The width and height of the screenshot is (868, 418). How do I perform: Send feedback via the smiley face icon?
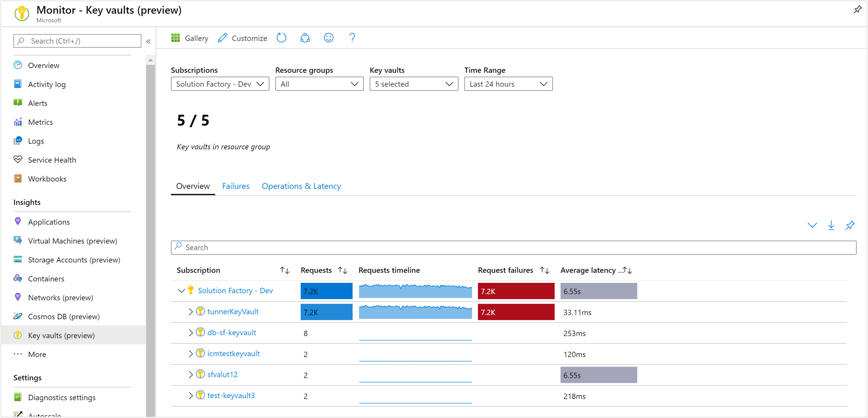pyautogui.click(x=328, y=38)
